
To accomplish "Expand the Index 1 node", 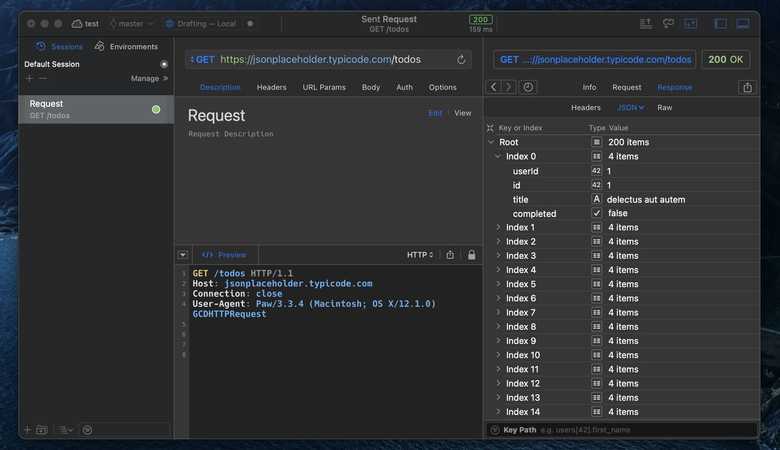I will click(x=498, y=227).
